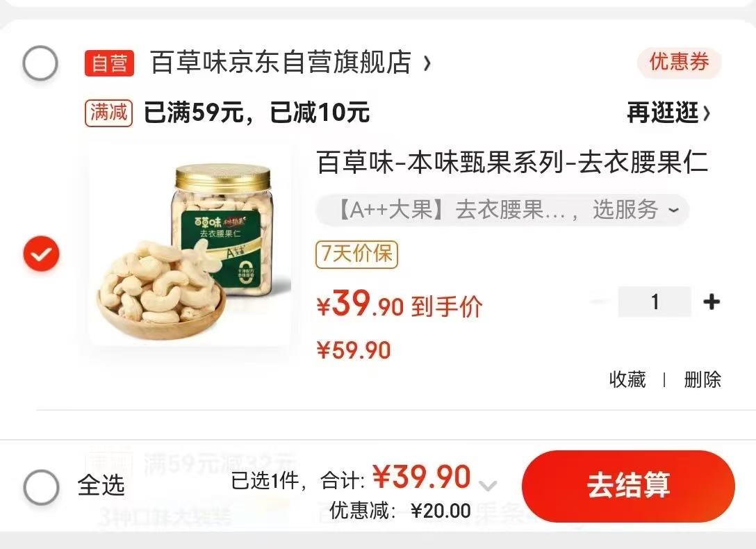Decrease quantity with the minus icon
Viewport: 756px width, 549px height.
[599, 302]
